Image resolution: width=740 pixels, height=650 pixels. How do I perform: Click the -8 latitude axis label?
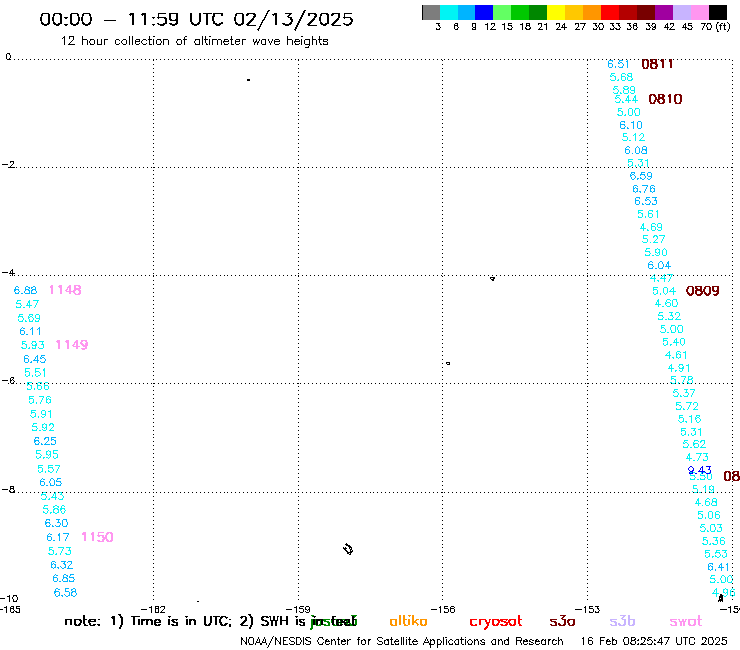coord(8,489)
